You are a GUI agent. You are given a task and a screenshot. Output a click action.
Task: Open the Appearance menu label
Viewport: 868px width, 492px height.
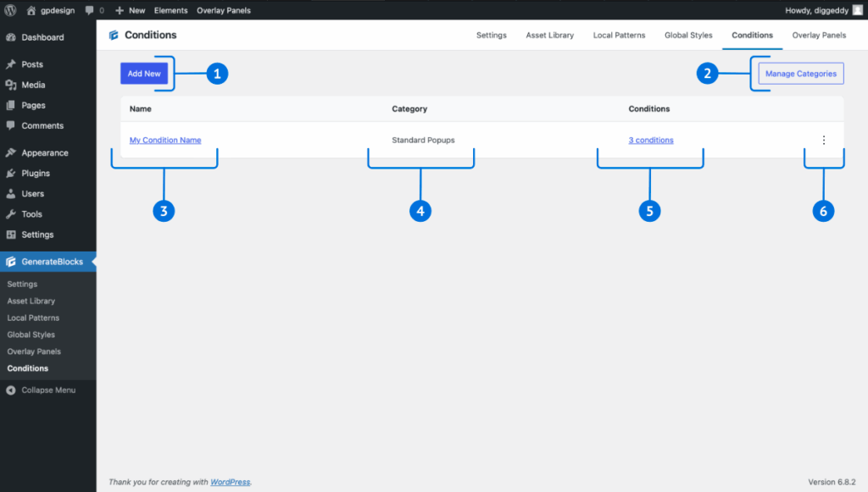click(45, 152)
